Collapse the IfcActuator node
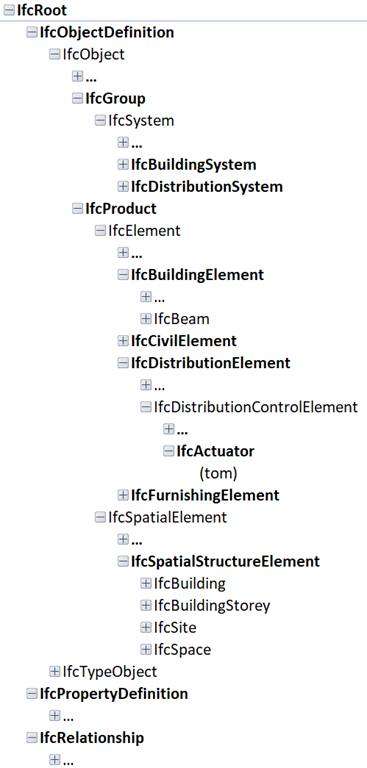367x768 pixels. point(169,451)
